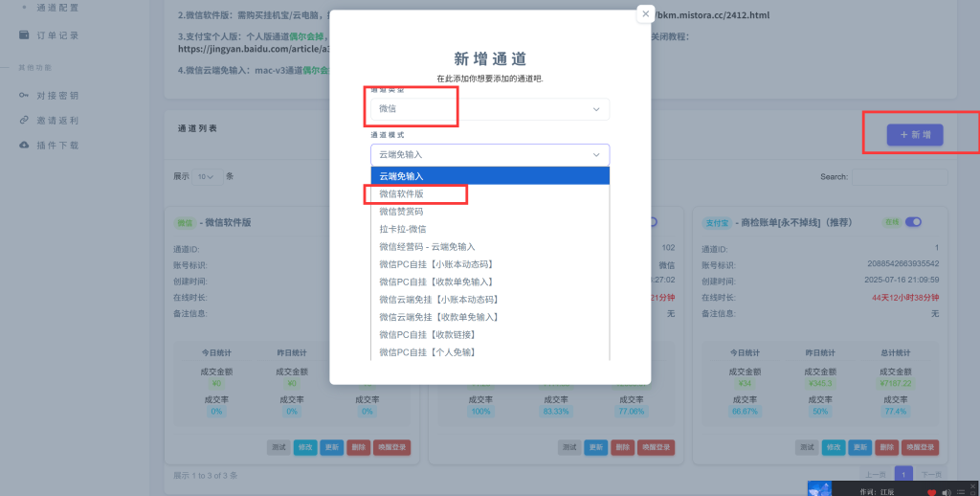Click the 微信 tag on 微信软件版 card
Screen dimensions: 980x496
pos(185,223)
